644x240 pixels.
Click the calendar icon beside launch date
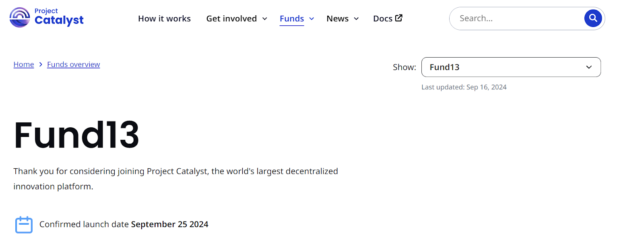click(24, 225)
